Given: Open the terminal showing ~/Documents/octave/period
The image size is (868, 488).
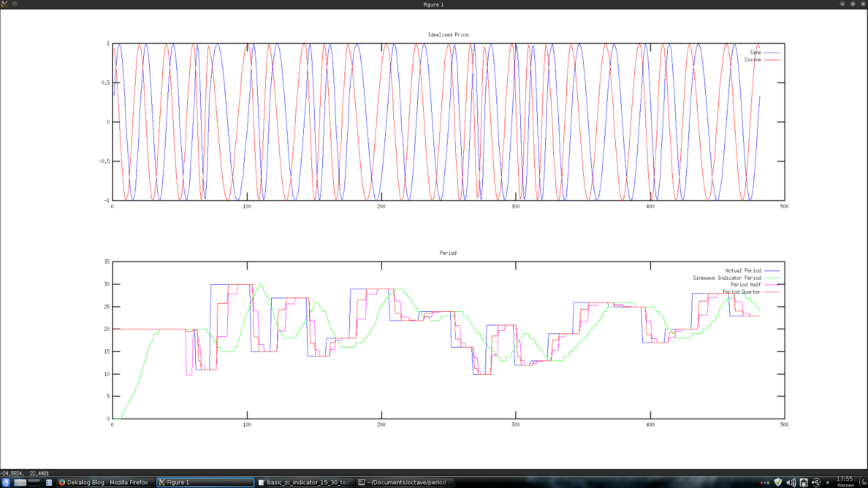Looking at the screenshot, I should pos(404,482).
